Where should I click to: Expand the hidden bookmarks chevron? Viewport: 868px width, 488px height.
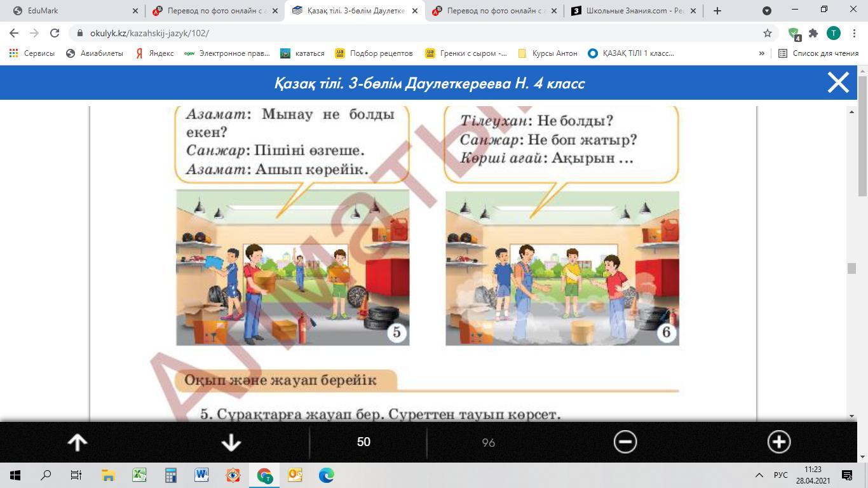point(761,53)
